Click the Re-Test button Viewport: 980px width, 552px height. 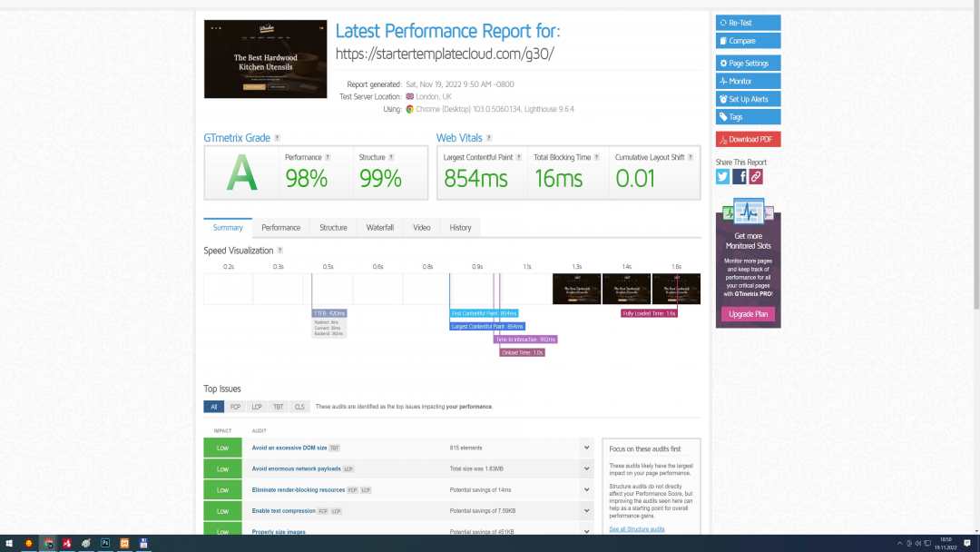point(748,23)
